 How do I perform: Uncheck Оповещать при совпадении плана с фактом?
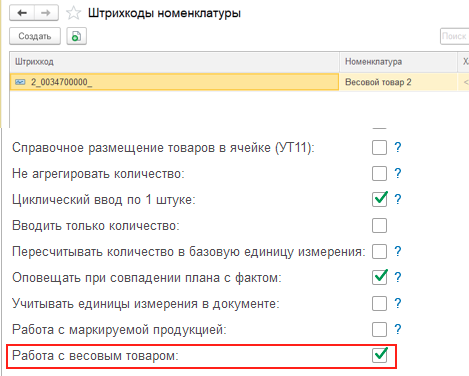pos(379,277)
